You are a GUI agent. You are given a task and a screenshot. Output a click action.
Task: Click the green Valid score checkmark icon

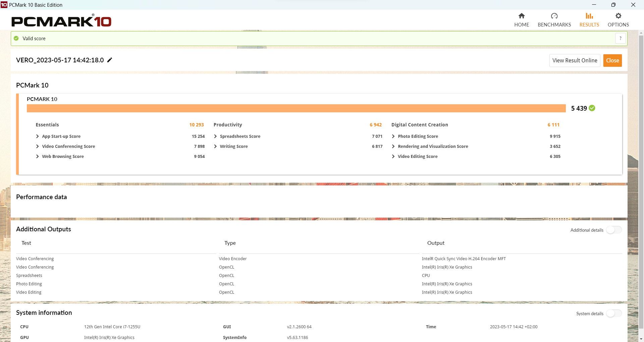tap(16, 39)
